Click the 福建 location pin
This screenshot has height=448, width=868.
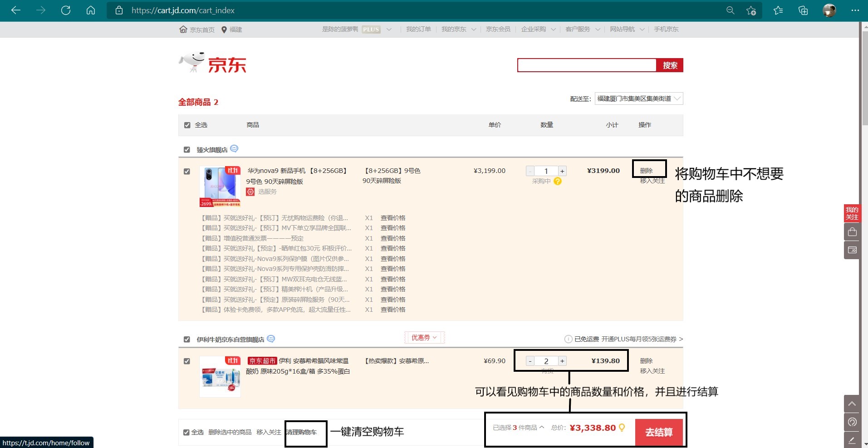pyautogui.click(x=224, y=30)
